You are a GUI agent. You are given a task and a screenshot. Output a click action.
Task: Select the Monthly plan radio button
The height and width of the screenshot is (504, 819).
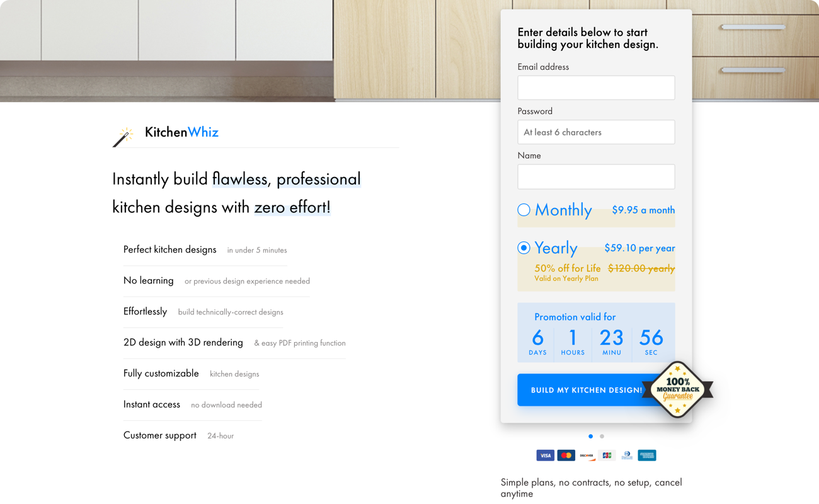click(524, 210)
